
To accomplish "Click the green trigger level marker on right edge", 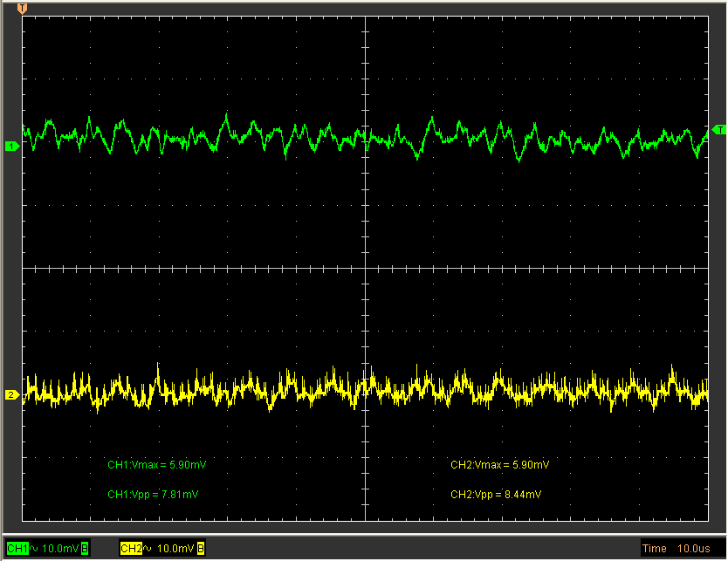I will click(718, 130).
